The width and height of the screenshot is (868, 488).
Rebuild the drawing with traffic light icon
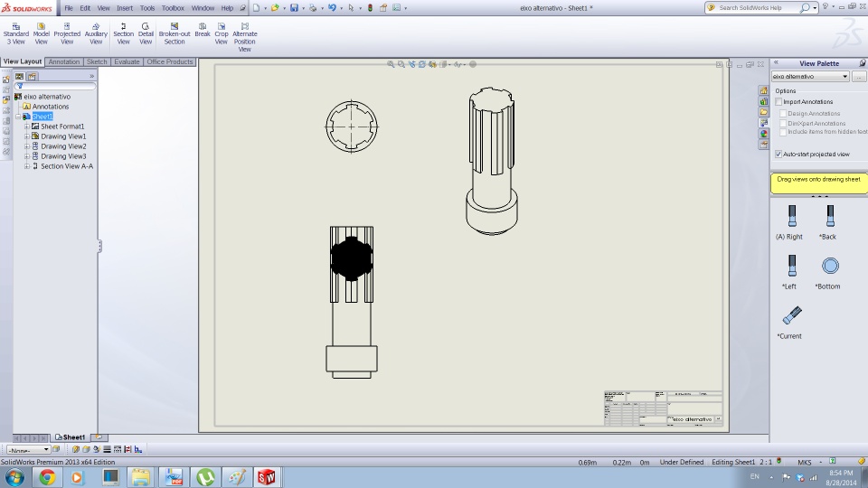(371, 8)
